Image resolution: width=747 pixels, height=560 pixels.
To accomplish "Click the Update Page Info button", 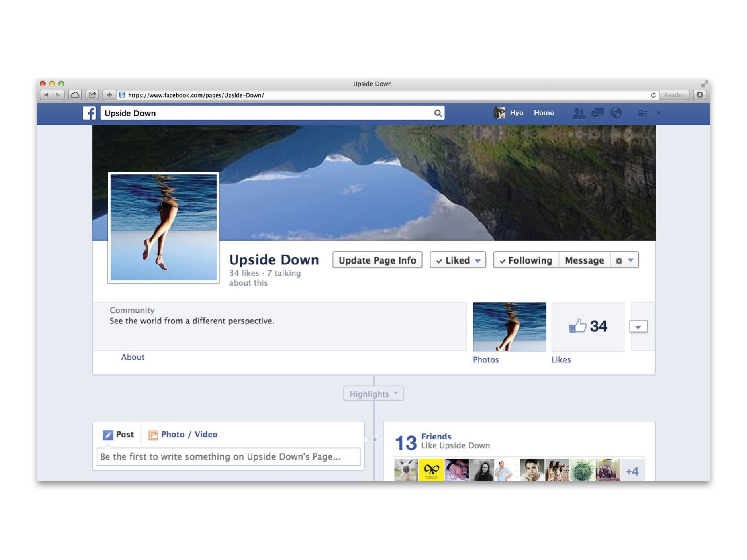I will tap(377, 260).
